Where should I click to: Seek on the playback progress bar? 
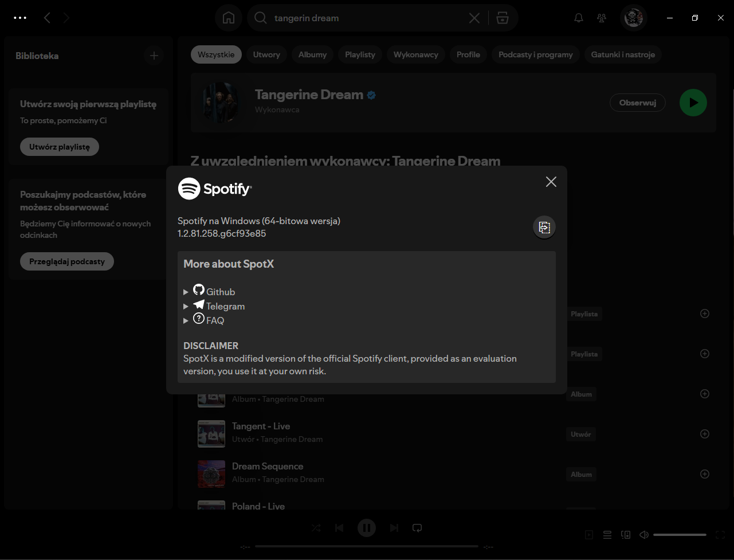[x=367, y=546]
